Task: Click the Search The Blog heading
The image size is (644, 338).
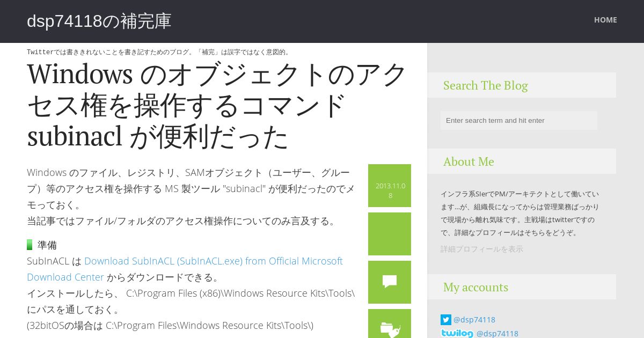Action: click(485, 85)
